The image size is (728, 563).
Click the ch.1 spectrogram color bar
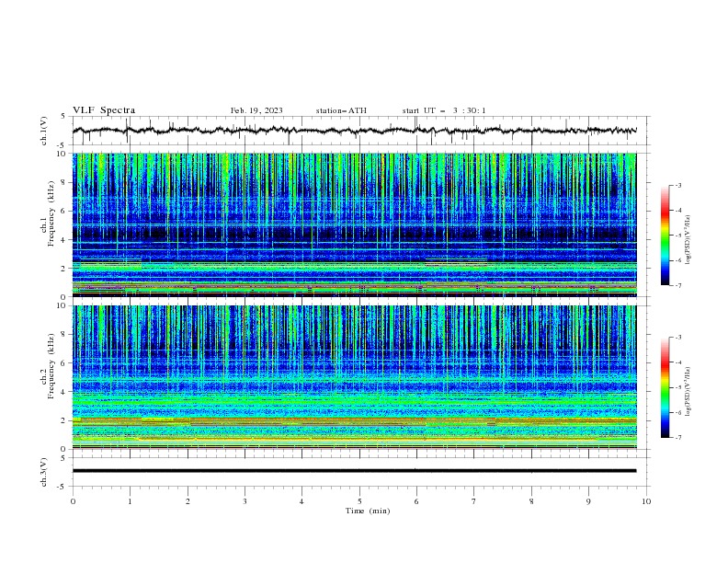(665, 235)
